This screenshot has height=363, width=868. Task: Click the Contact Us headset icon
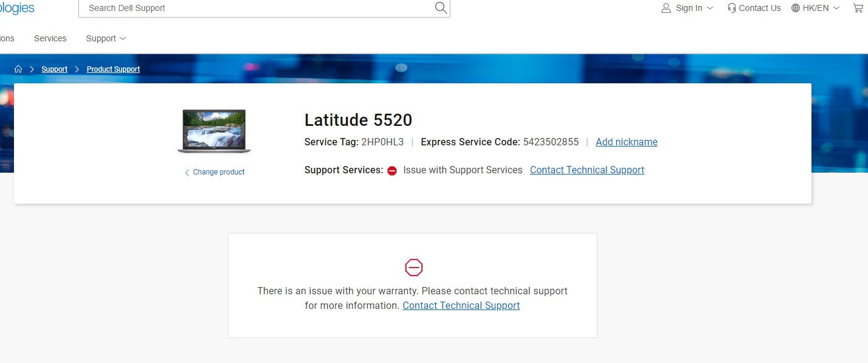pos(732,8)
